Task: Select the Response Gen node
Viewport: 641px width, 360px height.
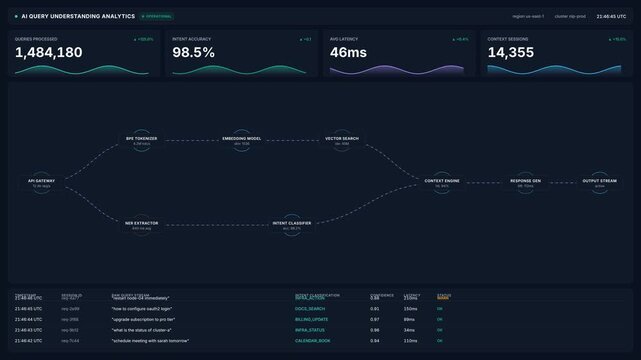Action: (x=525, y=183)
